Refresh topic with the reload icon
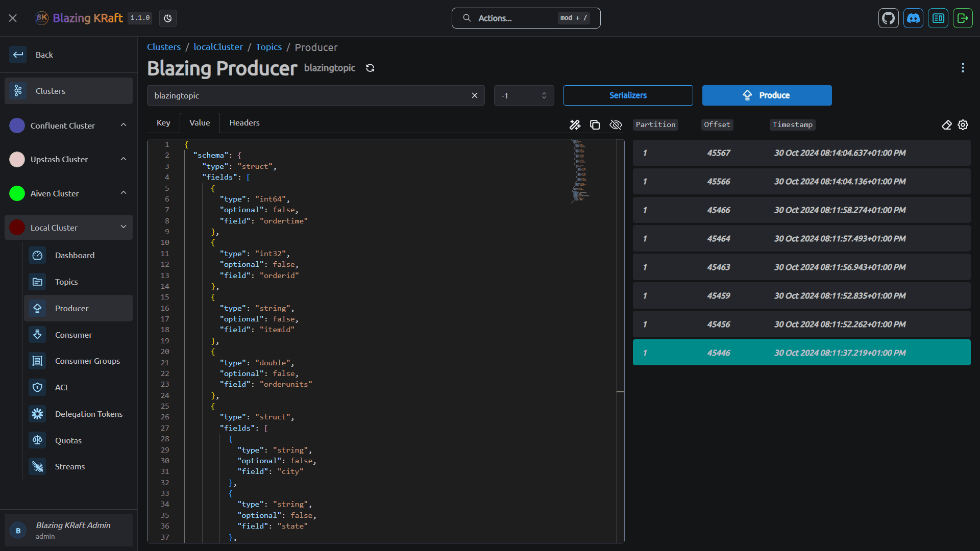Viewport: 980px width, 551px height. [370, 68]
